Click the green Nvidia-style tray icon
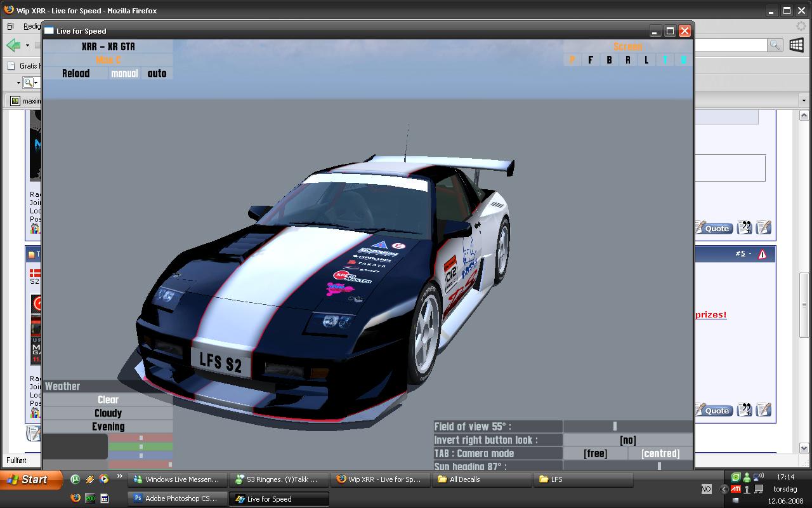 pos(736,477)
